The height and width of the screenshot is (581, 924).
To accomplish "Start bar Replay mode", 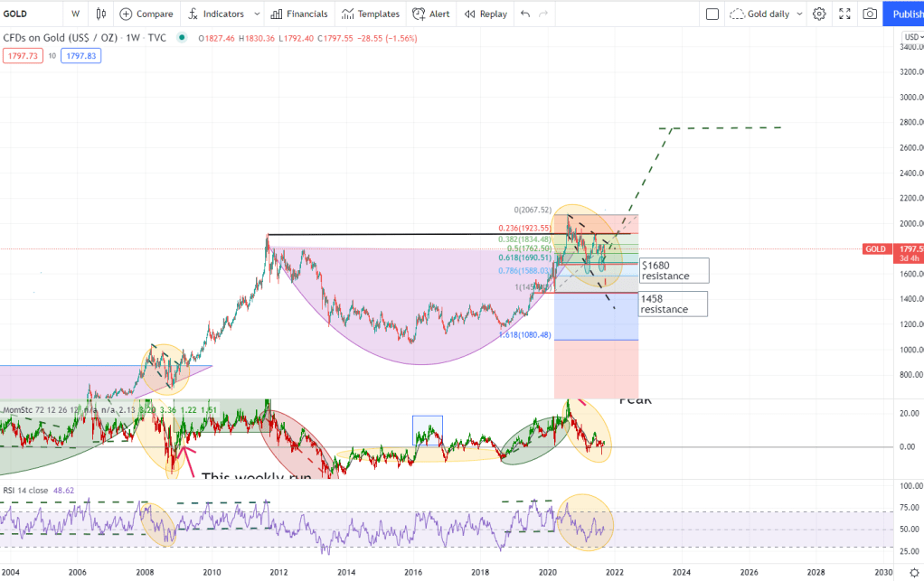I will pos(485,14).
